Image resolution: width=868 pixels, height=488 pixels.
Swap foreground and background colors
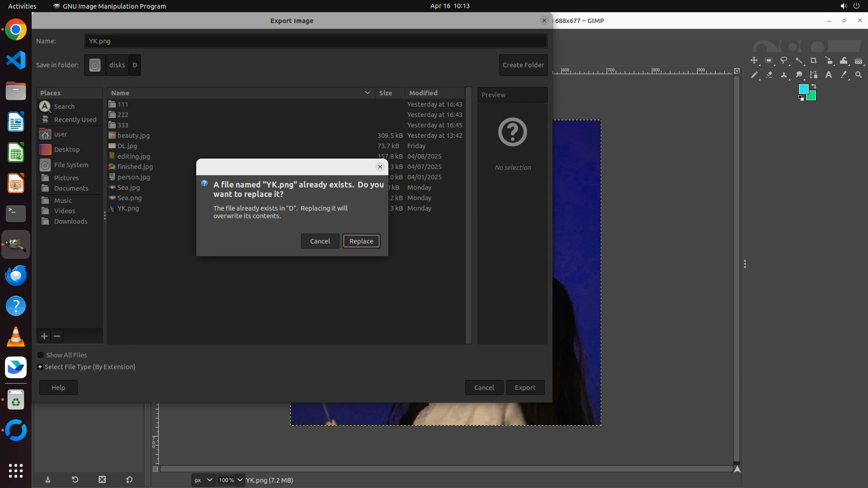814,86
